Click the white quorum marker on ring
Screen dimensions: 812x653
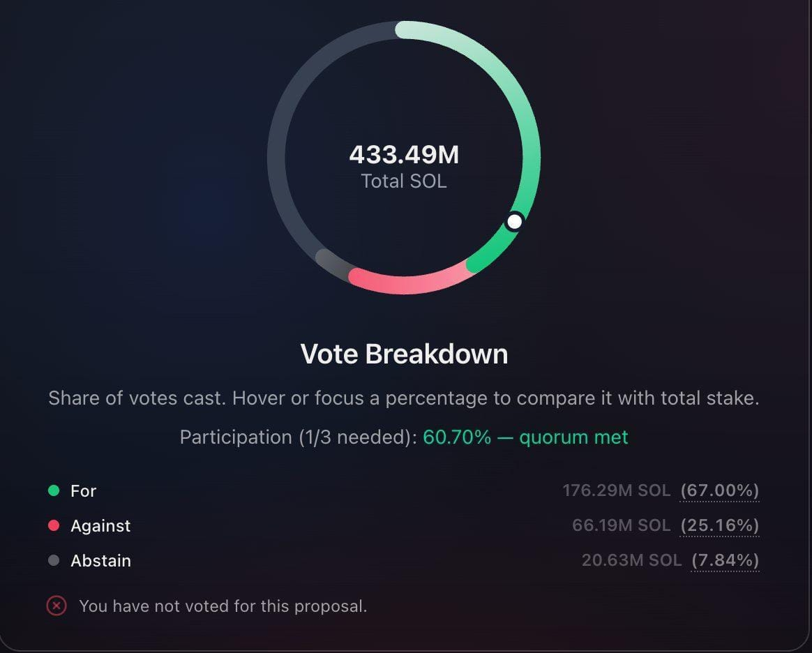[x=514, y=222]
